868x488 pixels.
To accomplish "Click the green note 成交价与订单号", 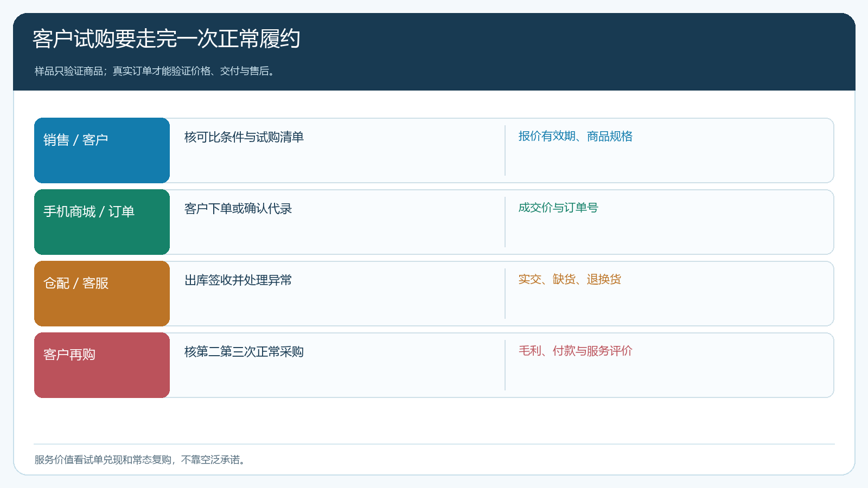I will 558,208.
